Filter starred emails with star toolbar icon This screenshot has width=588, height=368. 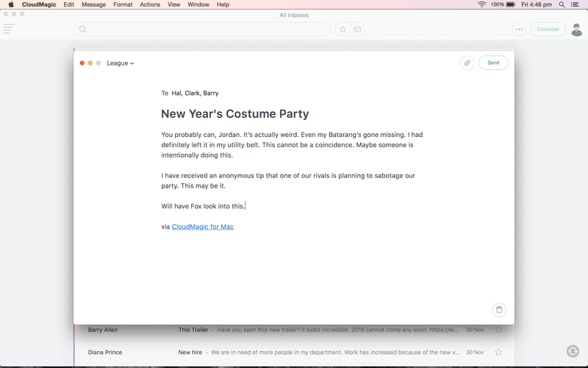(343, 29)
